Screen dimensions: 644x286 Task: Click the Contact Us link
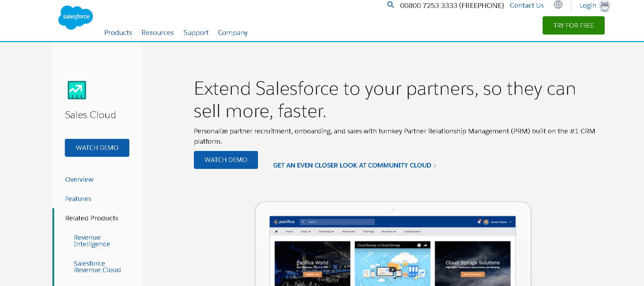click(527, 5)
